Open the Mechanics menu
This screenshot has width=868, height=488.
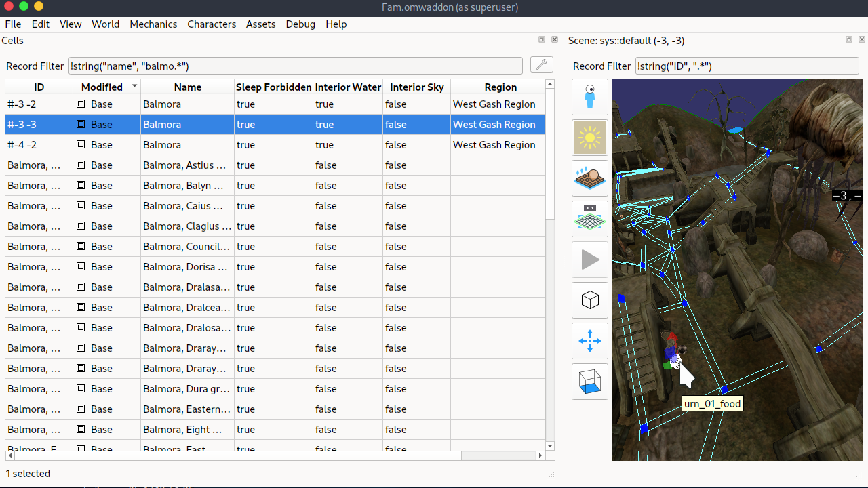pos(153,24)
